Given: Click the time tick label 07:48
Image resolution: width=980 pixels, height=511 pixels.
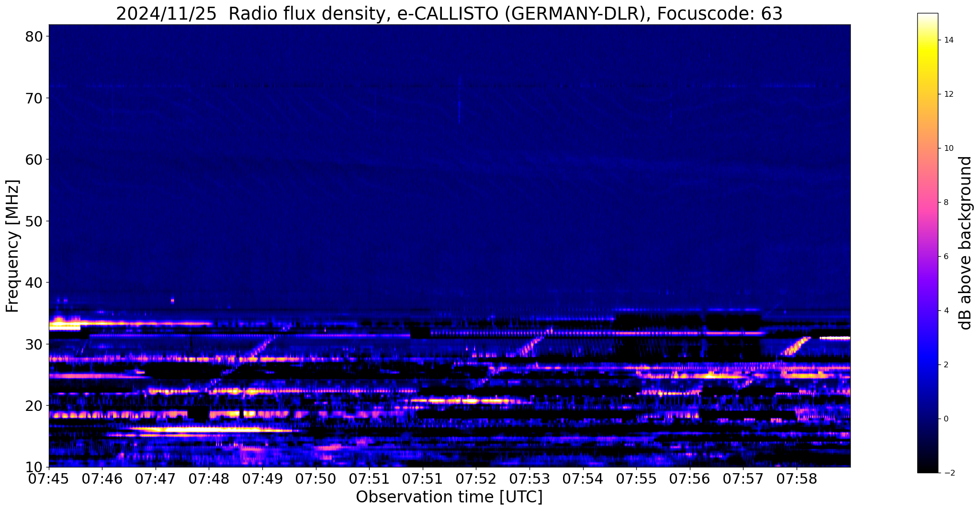Looking at the screenshot, I should click(209, 479).
